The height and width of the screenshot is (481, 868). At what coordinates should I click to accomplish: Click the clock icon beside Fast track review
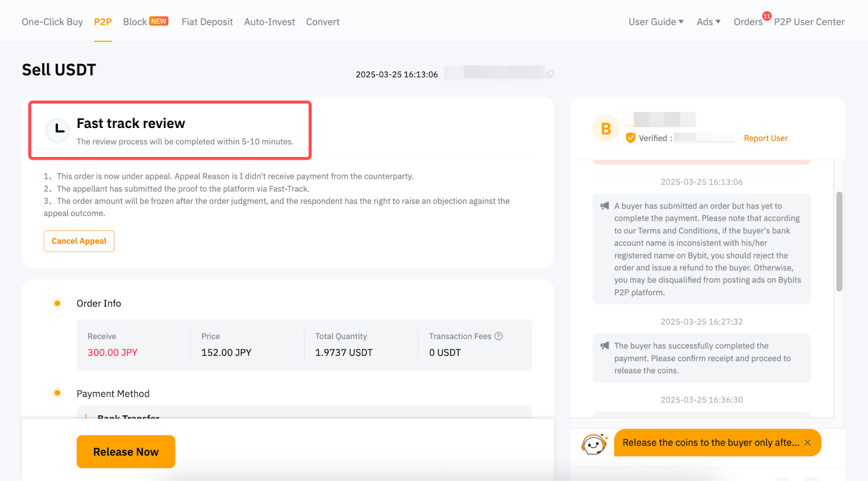coord(58,130)
